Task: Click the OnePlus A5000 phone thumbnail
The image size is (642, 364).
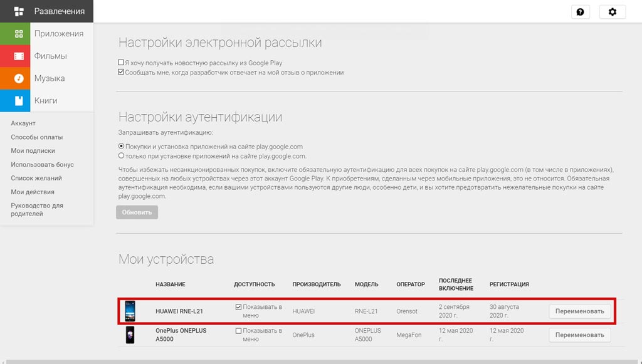Action: 130,335
